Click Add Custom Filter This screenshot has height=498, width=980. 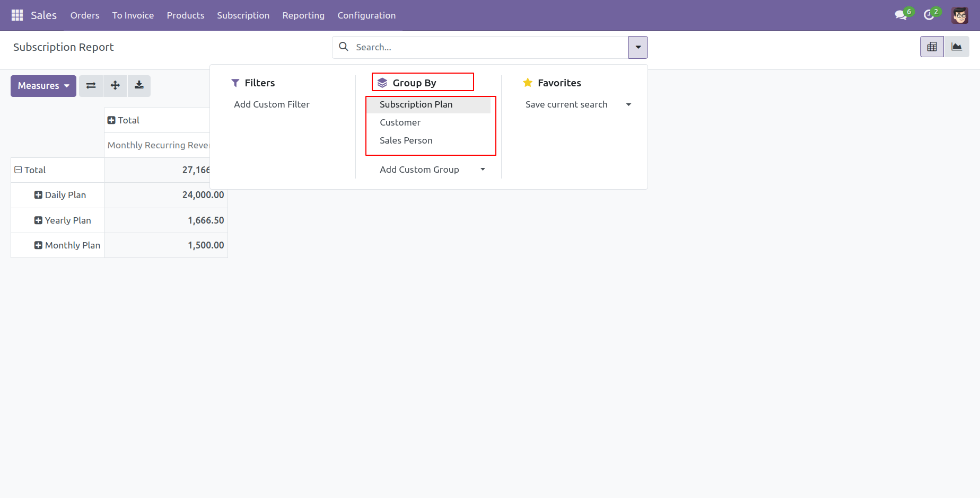(272, 104)
